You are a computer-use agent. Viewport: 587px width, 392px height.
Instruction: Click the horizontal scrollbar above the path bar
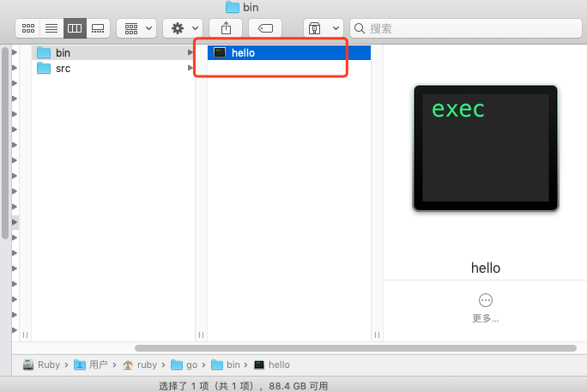[355, 348]
